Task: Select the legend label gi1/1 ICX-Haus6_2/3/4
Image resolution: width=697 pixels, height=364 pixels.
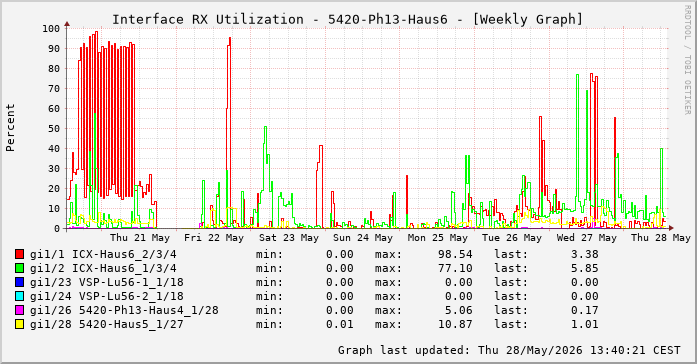Action: tap(103, 255)
